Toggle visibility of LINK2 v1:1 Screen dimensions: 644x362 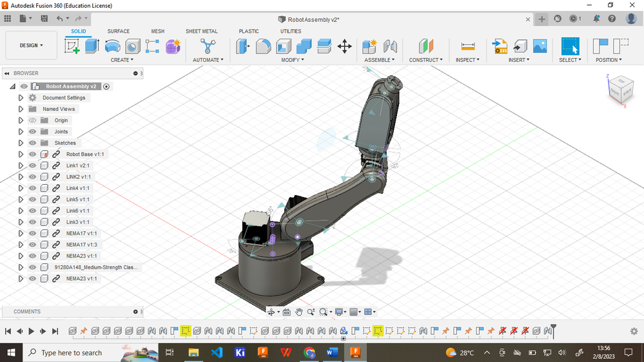(x=32, y=177)
